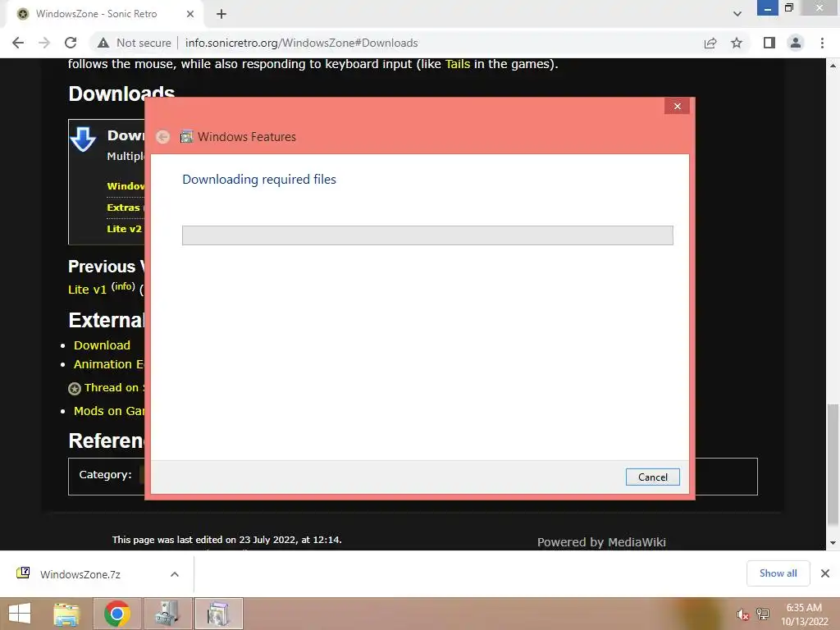Open a new browser tab
The height and width of the screenshot is (630, 840).
(x=221, y=14)
